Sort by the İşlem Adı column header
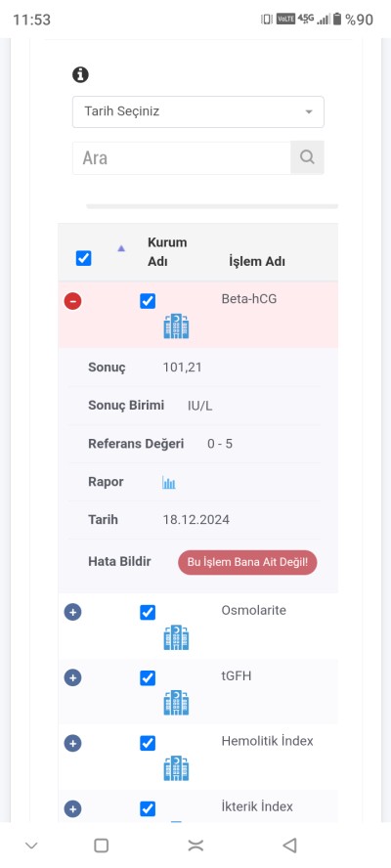Screen dimensions: 391x868 257,261
